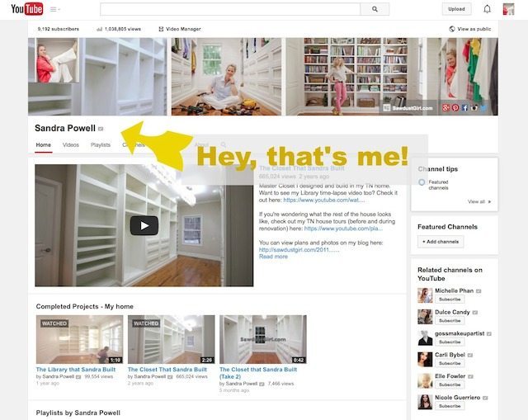This screenshot has height=420, width=528.
Task: Subscribe to Nicole Guerriero
Action: point(450,406)
